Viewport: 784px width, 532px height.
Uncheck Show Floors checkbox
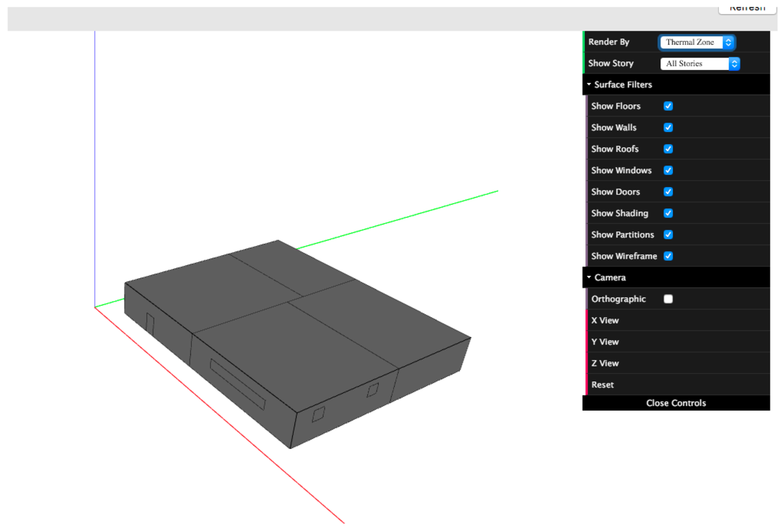click(668, 107)
